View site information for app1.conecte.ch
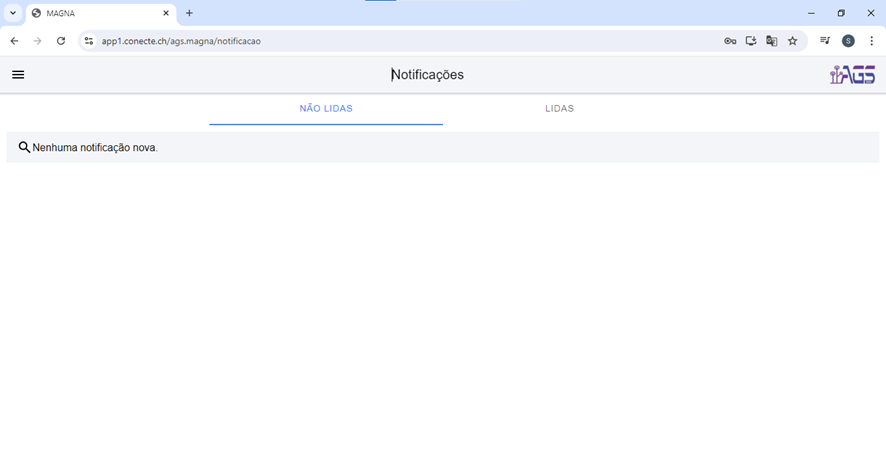 point(89,41)
